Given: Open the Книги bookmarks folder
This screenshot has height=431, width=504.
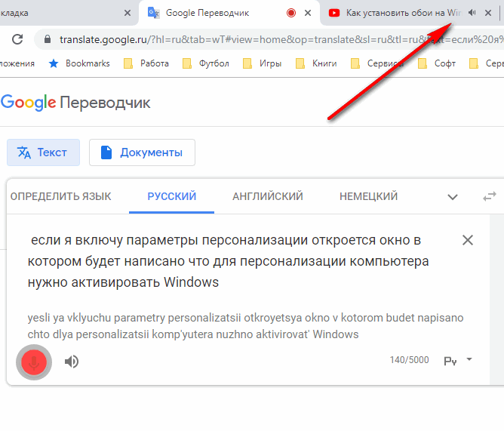Looking at the screenshot, I should (316, 63).
